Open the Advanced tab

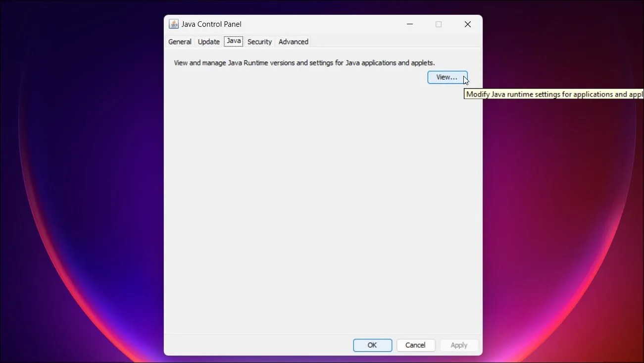coord(293,42)
